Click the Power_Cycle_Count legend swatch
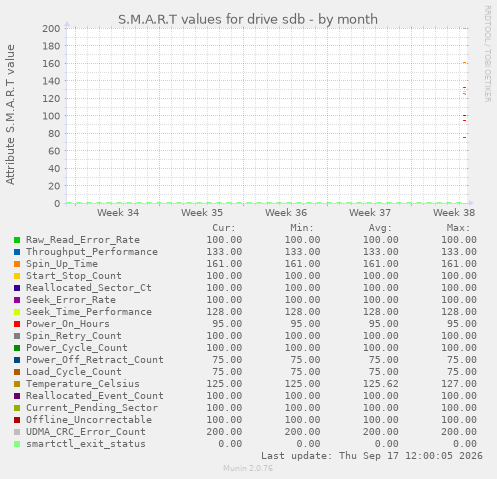The height and width of the screenshot is (479, 497). point(17,348)
